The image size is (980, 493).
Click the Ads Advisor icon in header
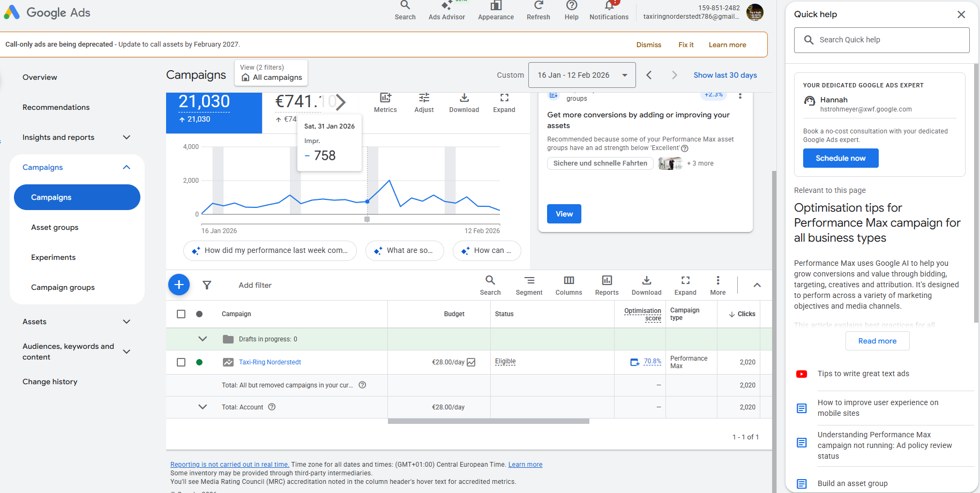[446, 6]
